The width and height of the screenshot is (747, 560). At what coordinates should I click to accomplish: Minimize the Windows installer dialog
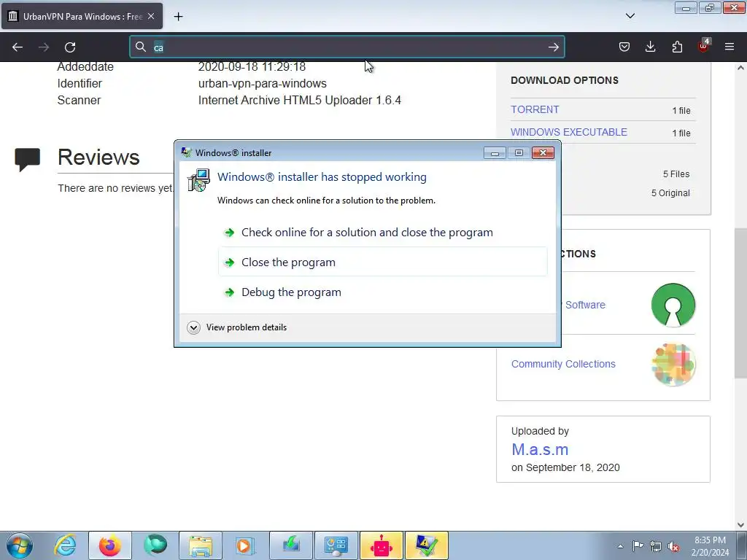click(495, 153)
